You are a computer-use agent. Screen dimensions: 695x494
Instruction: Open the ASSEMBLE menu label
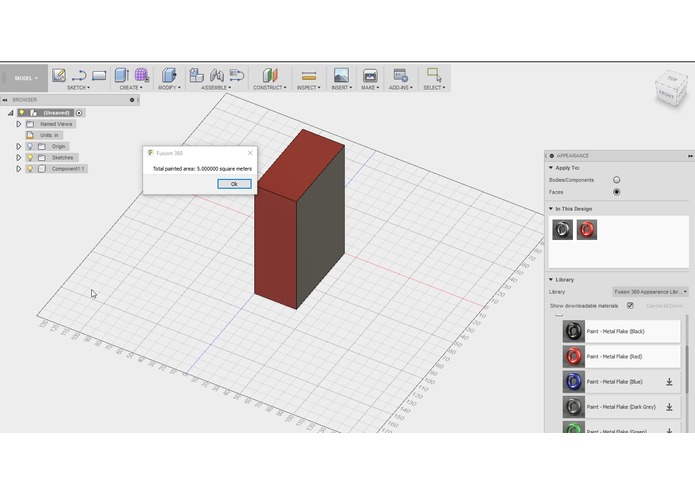click(x=216, y=88)
